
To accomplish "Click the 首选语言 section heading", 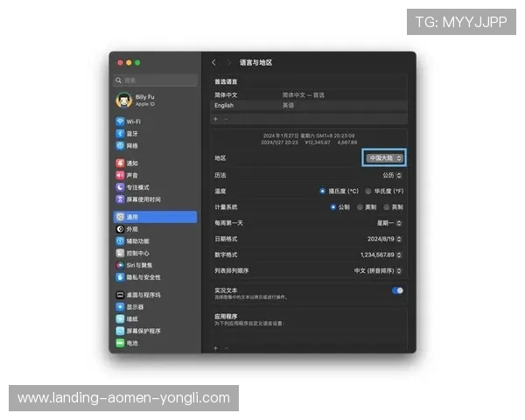I will [x=226, y=81].
